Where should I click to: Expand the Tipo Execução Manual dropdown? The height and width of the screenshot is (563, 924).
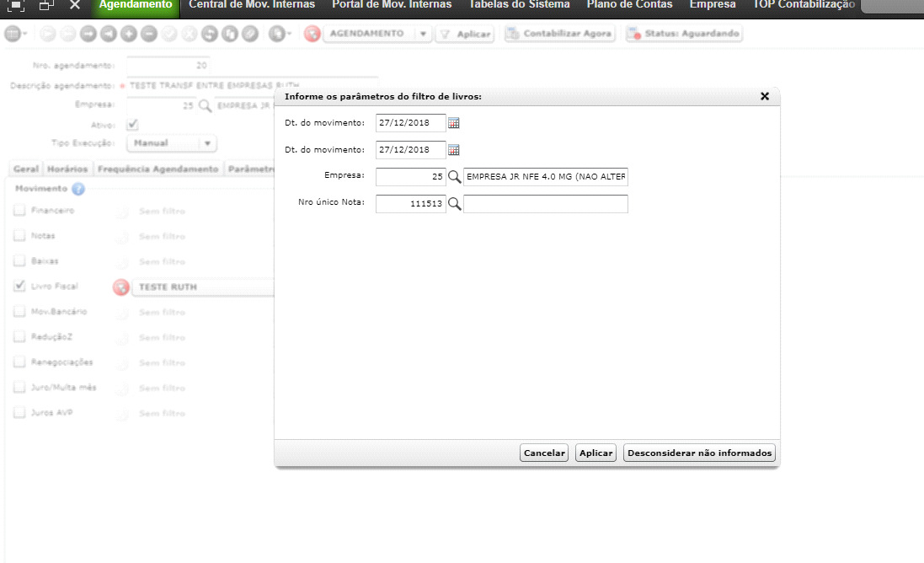pos(207,143)
